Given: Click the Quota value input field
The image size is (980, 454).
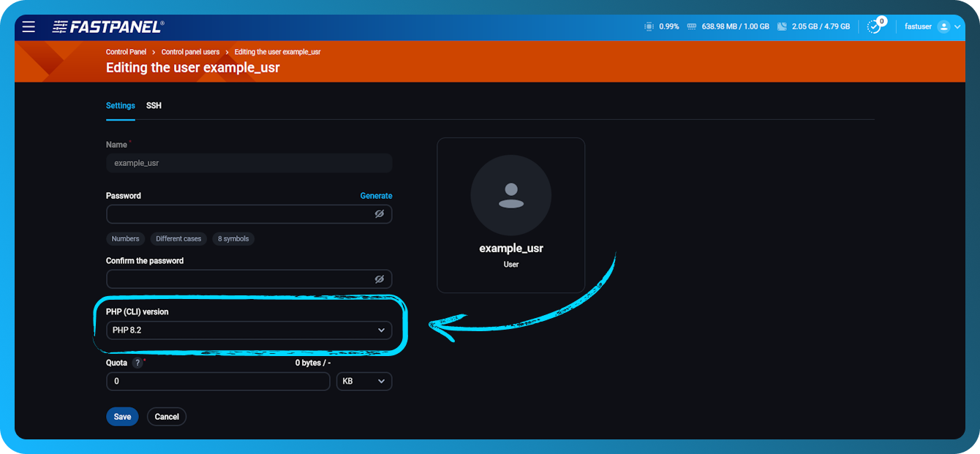Looking at the screenshot, I should tap(217, 381).
